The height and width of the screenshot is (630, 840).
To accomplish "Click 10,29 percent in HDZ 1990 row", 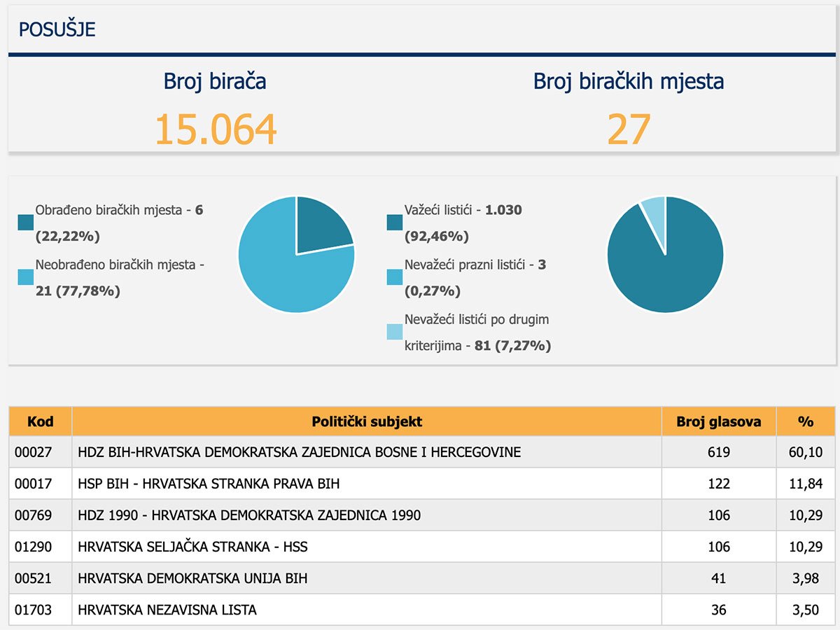I will pos(806,515).
